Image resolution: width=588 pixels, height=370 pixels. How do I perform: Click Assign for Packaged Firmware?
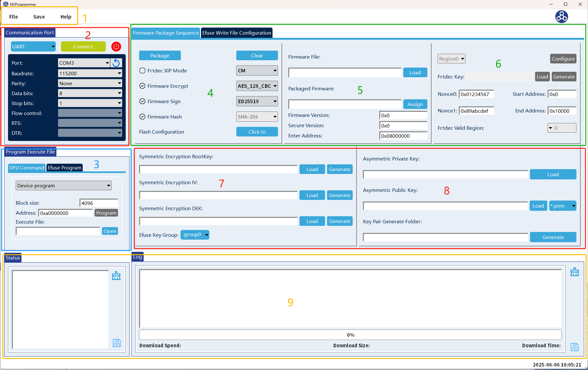(415, 104)
